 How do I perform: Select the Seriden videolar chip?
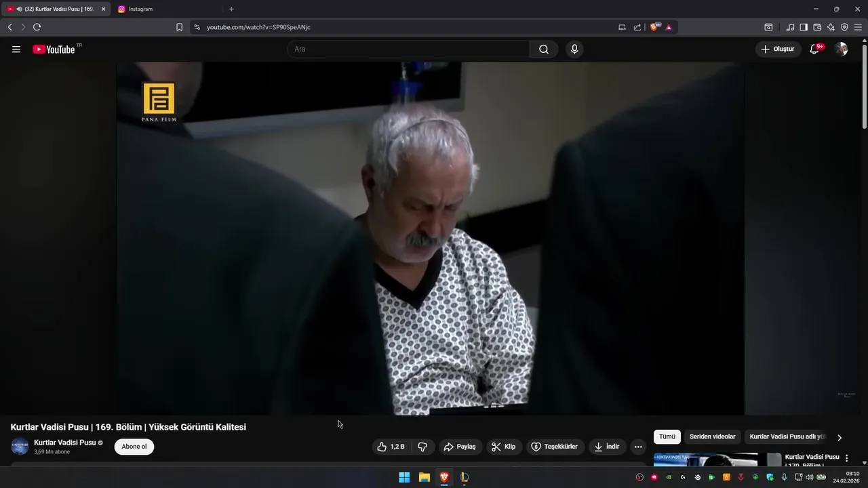pos(712,437)
